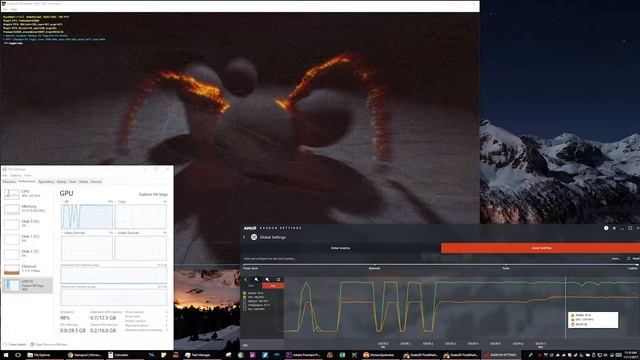Click the first magnifier zoom icon on graph
This screenshot has height=360, width=640.
[x=256, y=280]
